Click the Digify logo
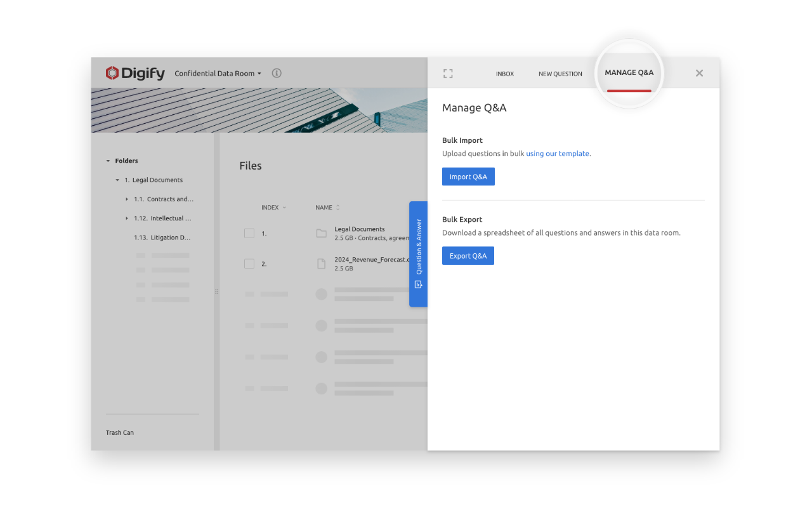The height and width of the screenshot is (508, 812). tap(135, 73)
